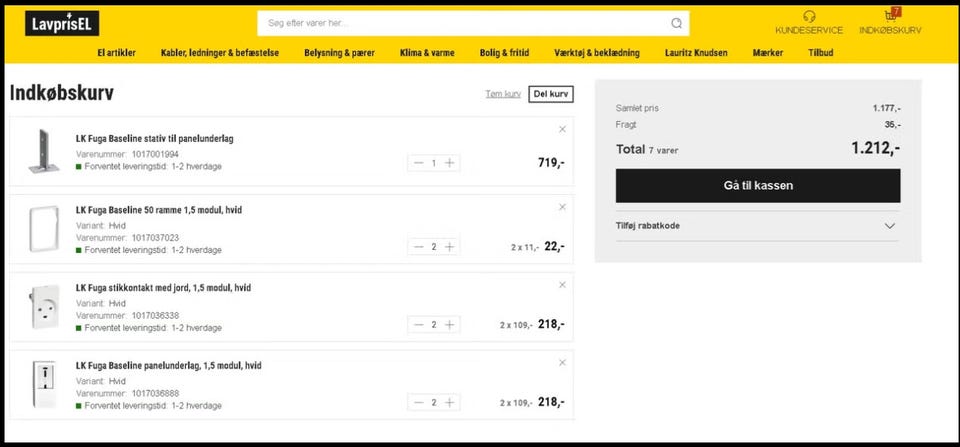The width and height of the screenshot is (960, 447).
Task: Decrease quantity of 50 ramme item
Action: point(418,246)
